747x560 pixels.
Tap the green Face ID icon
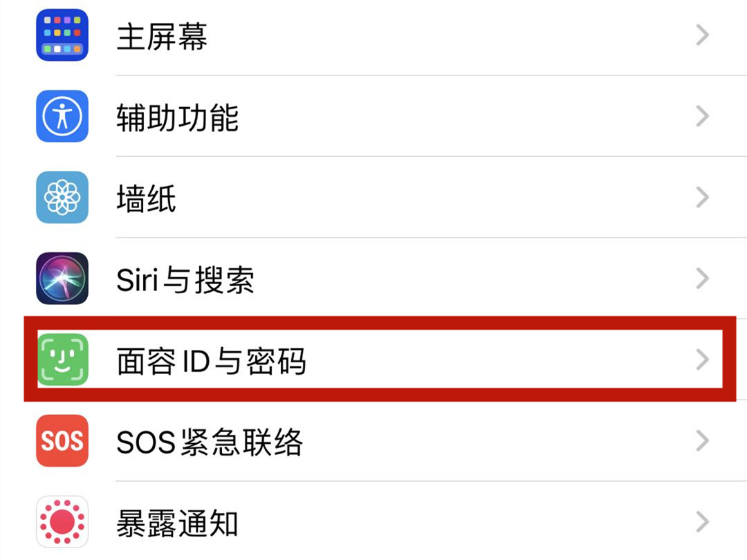62,360
